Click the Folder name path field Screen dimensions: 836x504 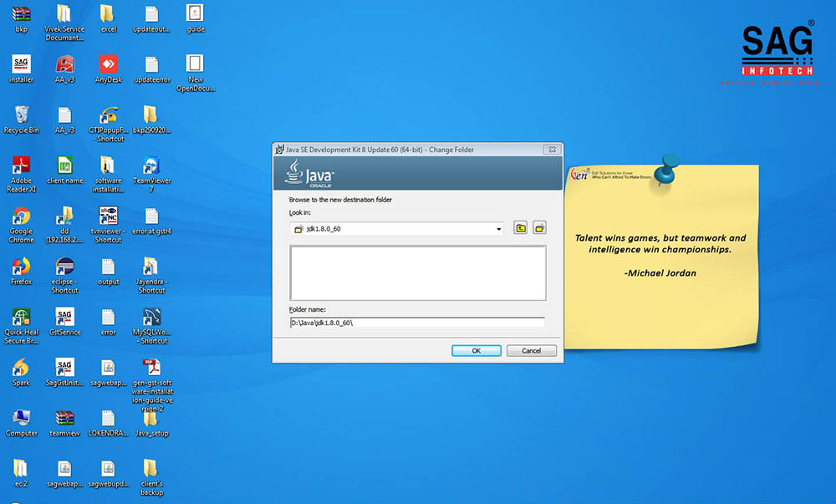tap(416, 323)
